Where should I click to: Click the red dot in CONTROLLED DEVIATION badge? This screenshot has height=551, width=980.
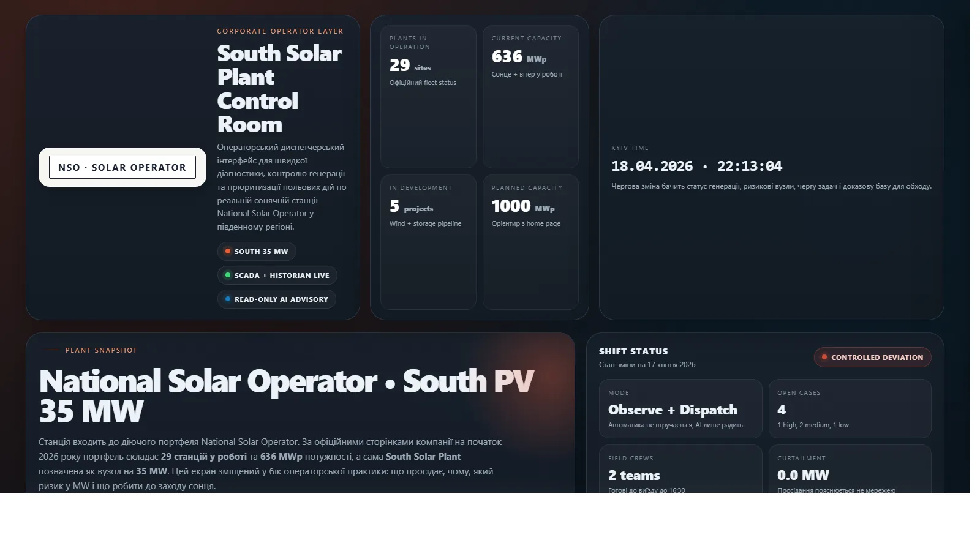click(824, 358)
